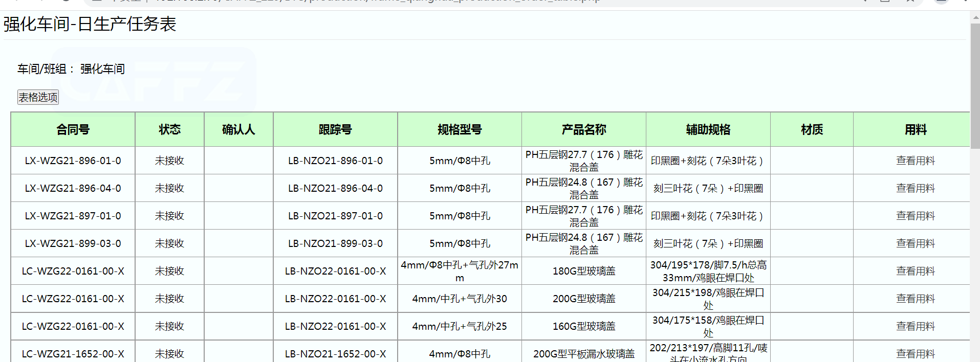Click contract number LX-WZG21-899-03-0 cell
The width and height of the screenshot is (980, 362).
[73, 243]
